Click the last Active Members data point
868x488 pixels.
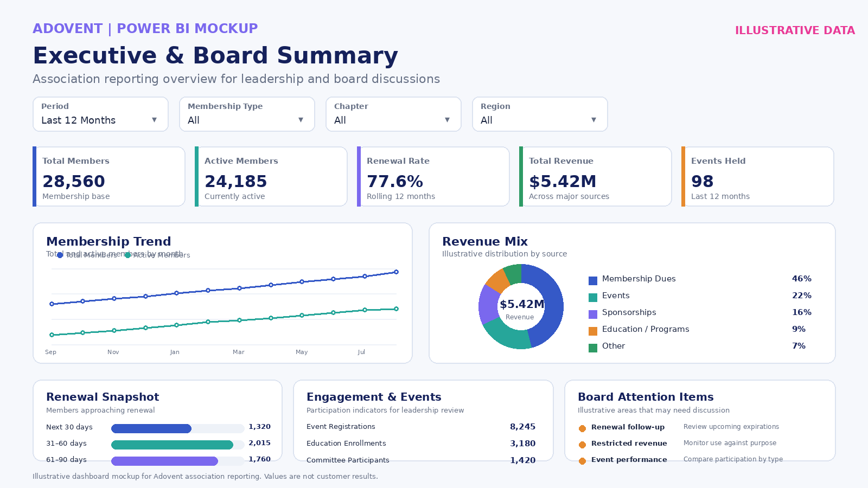pyautogui.click(x=396, y=309)
